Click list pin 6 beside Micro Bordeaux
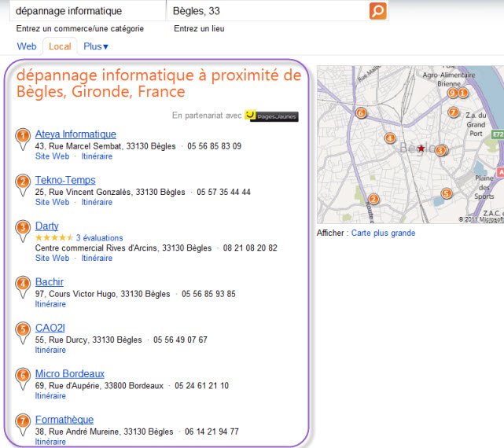This screenshot has width=504, height=448. point(23,379)
